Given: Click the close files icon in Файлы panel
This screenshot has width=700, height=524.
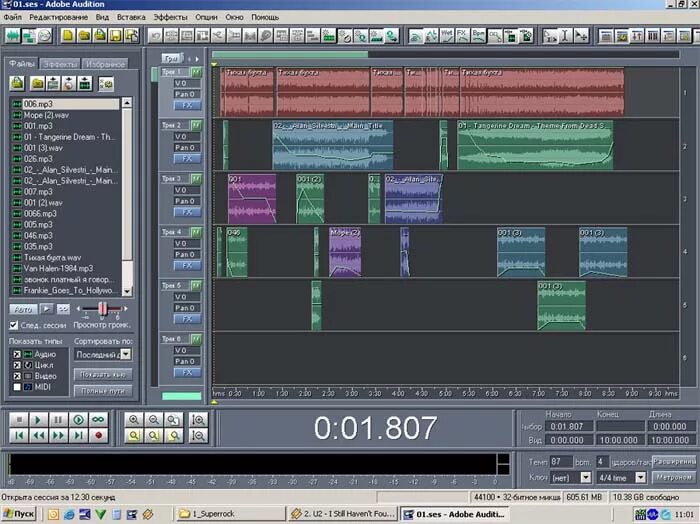Looking at the screenshot, I should click(x=38, y=83).
